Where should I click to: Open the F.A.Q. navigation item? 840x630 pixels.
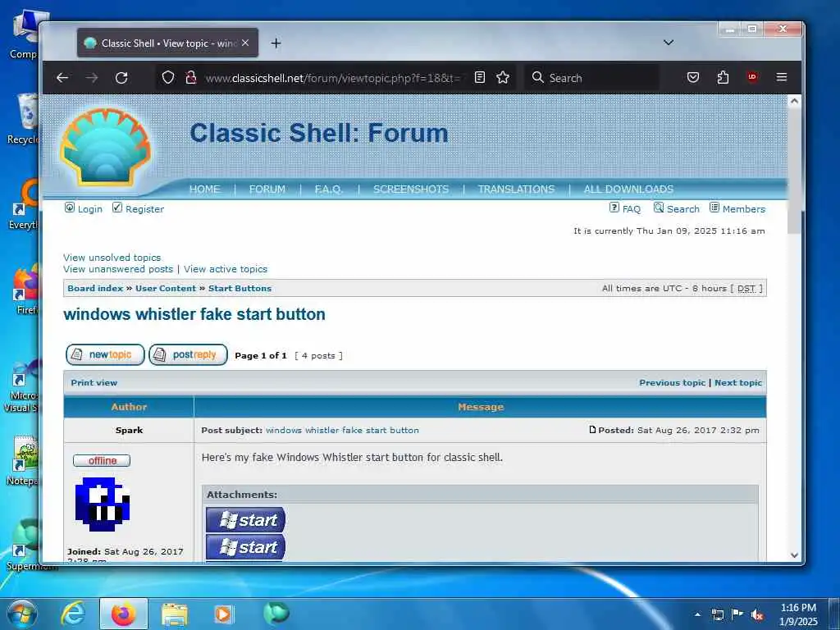(x=329, y=189)
